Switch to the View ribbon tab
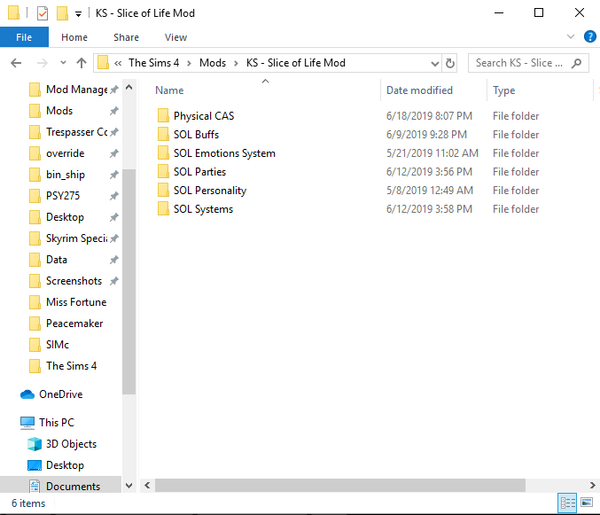Screen dimensions: 600x515 pyautogui.click(x=176, y=37)
